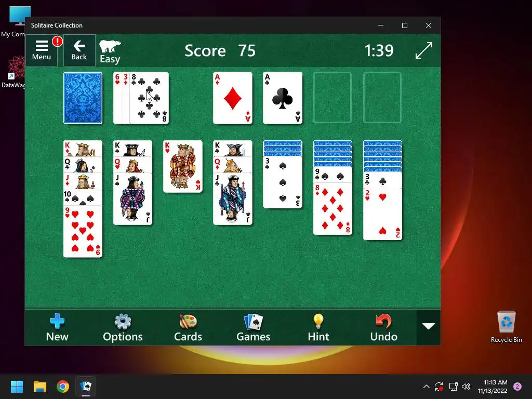
Task: Click the Ace of diamonds foundation
Action: click(232, 98)
